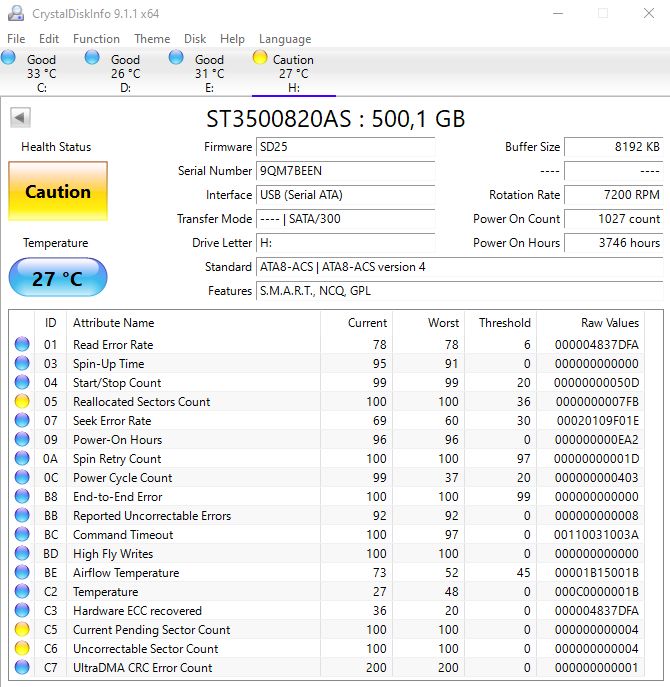This screenshot has height=687, width=670.
Task: Select the Reallocated Sectors Count attribute name
Action: click(142, 402)
